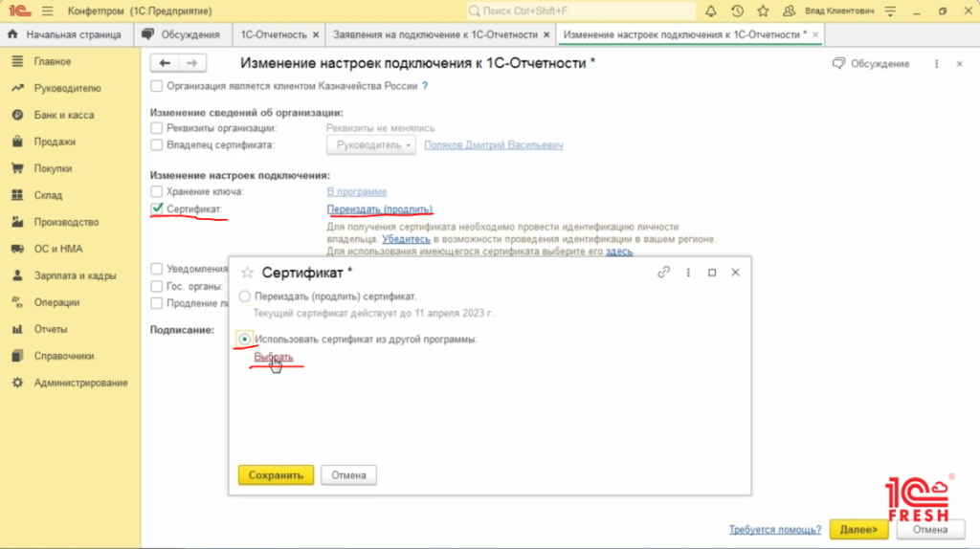
Task: Click the forward navigation arrow
Action: tap(191, 63)
